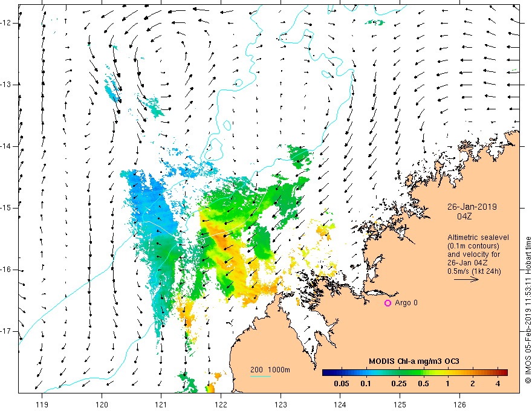This screenshot has height=411, width=532.
Task: Click longitude axis label '119'
Action: click(x=42, y=404)
